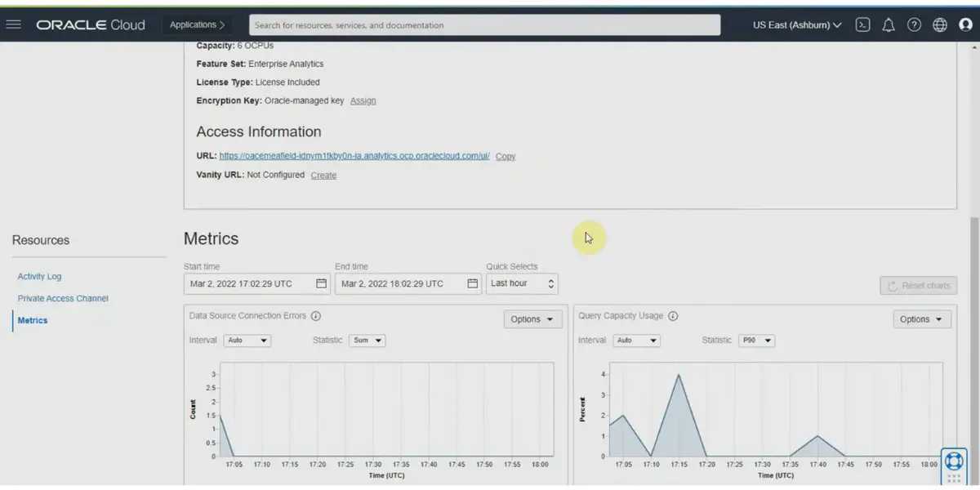This screenshot has height=490, width=980.
Task: Show info for Query Capacity Usage
Action: [673, 316]
